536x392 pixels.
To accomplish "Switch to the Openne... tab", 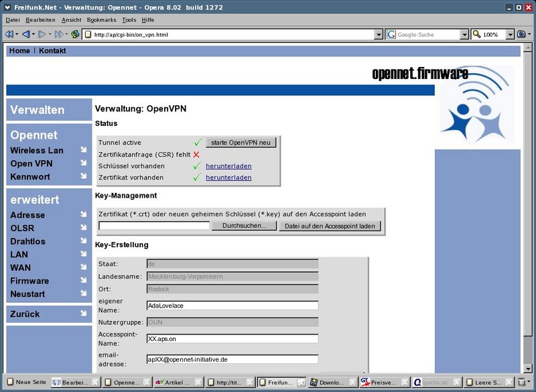I will (127, 382).
